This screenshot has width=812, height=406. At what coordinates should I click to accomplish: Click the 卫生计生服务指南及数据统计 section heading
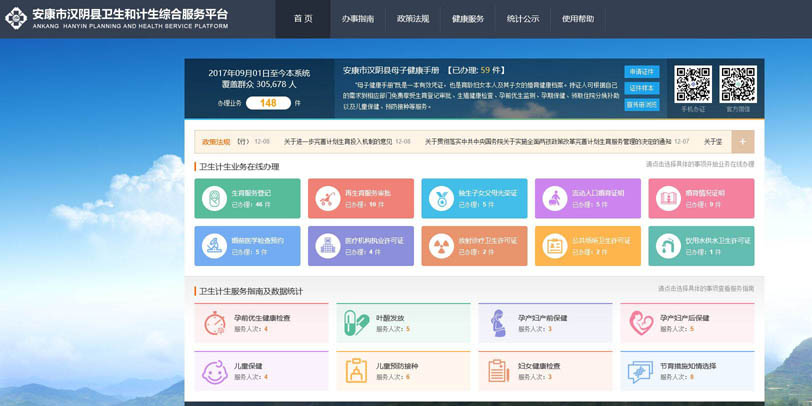[251, 292]
